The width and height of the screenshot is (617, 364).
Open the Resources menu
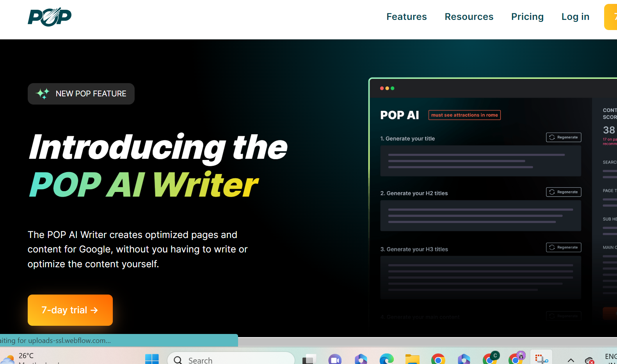(469, 17)
